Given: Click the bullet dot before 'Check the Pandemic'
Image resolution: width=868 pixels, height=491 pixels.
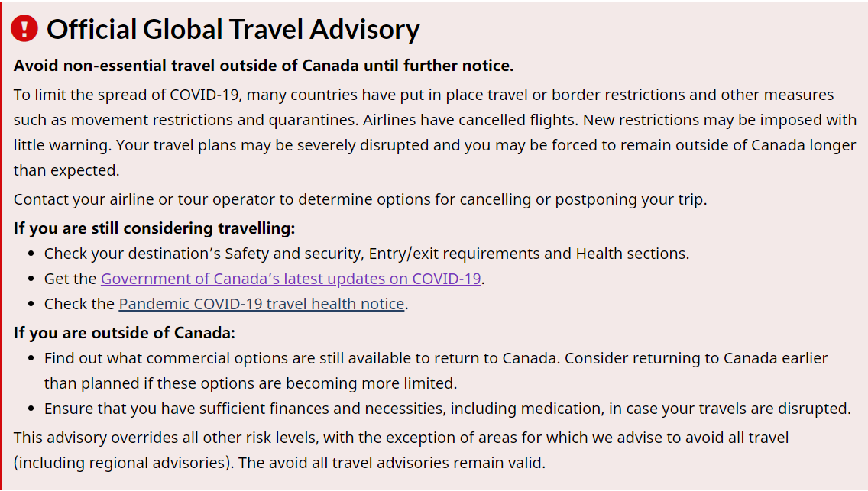Looking at the screenshot, I should [31, 305].
